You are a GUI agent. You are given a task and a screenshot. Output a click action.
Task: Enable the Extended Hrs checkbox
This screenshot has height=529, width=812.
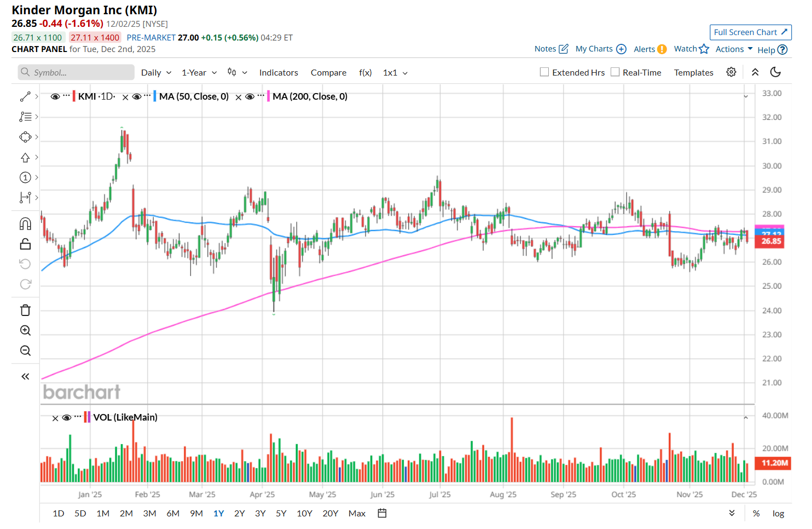[544, 72]
